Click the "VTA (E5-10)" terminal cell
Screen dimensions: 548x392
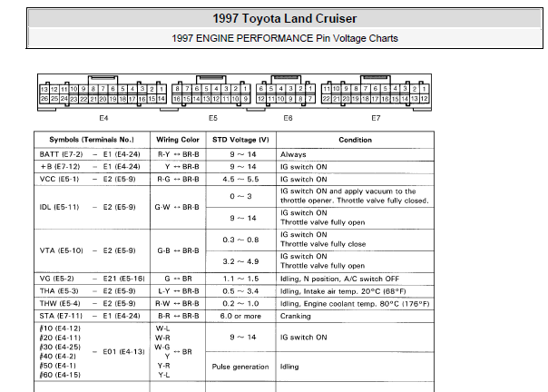tap(61, 250)
